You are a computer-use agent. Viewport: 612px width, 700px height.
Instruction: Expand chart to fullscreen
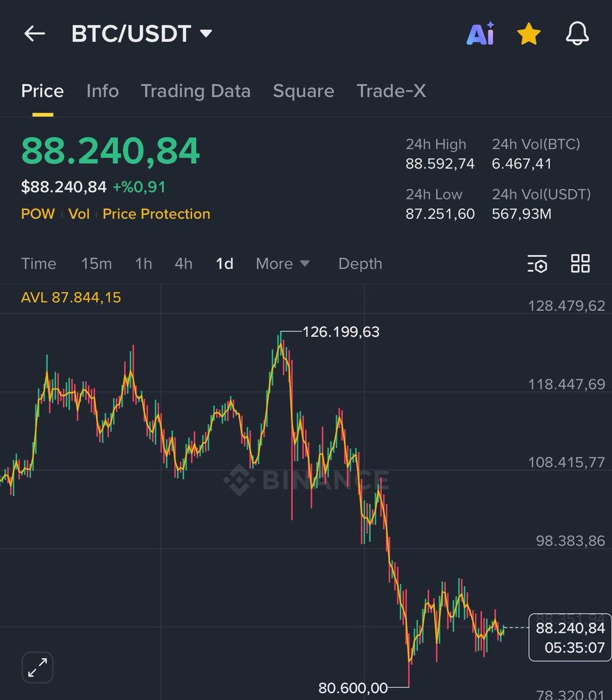tap(38, 667)
